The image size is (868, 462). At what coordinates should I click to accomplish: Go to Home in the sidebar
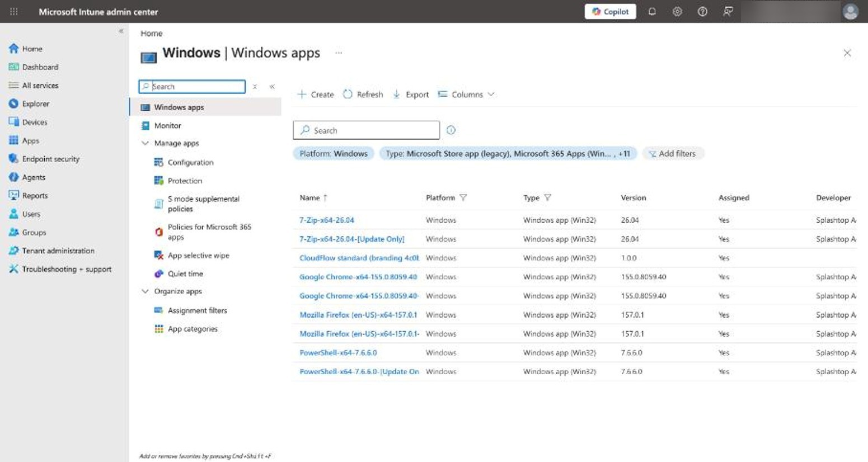32,49
